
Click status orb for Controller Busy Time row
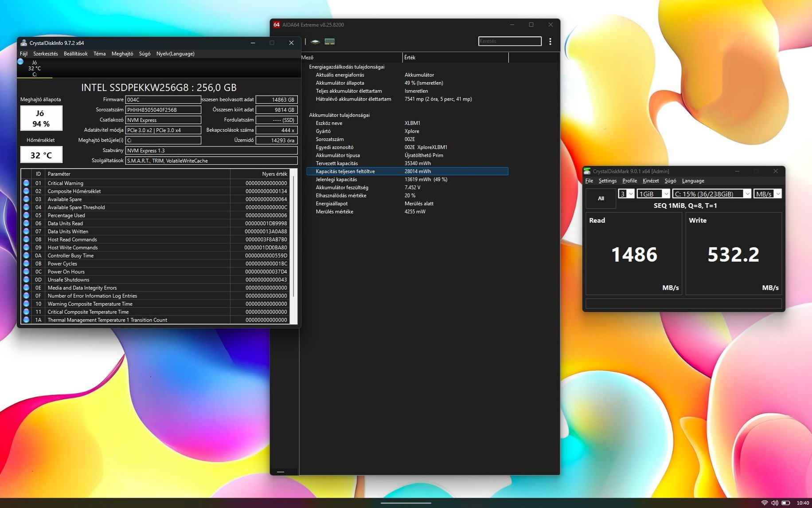click(26, 256)
